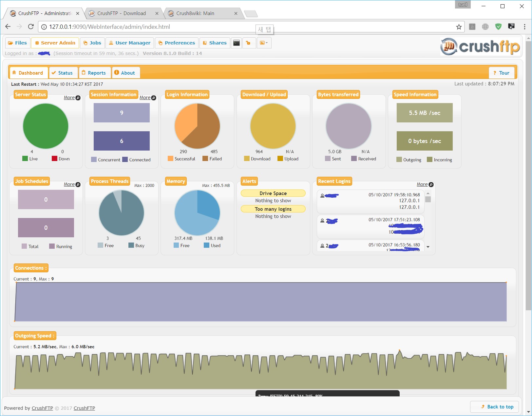Viewport: 532px width, 416px height.
Task: Expand the image dropdown button in toolbar
Action: click(x=264, y=43)
